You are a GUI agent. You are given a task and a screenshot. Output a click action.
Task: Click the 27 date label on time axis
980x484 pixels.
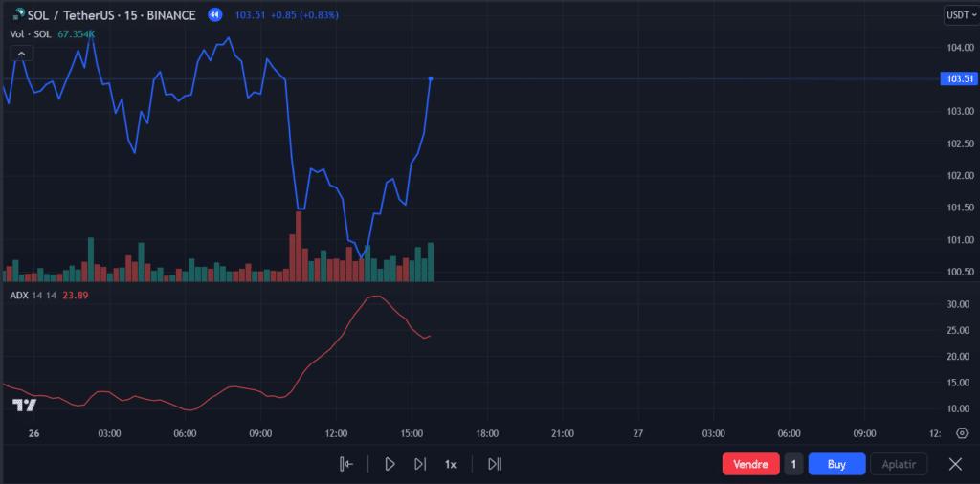pos(638,432)
